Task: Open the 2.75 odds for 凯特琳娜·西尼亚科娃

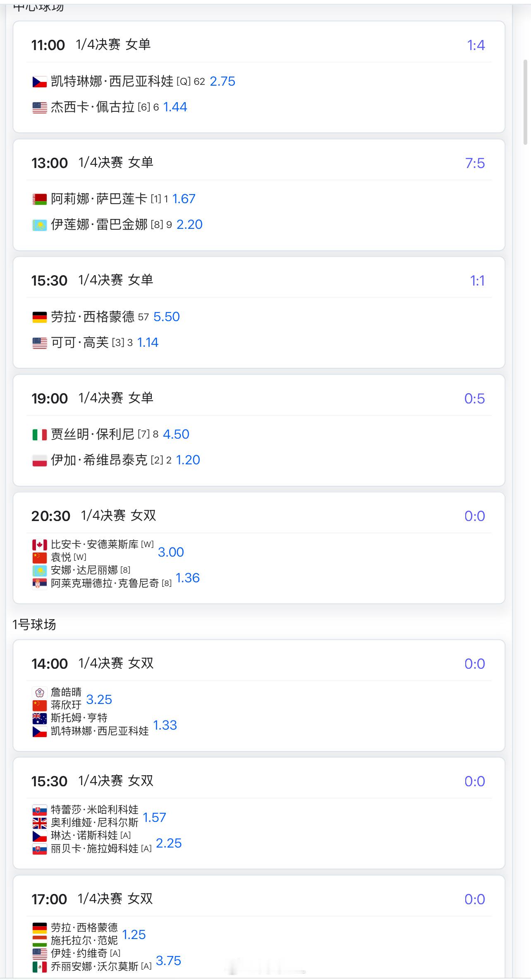Action: (x=222, y=82)
